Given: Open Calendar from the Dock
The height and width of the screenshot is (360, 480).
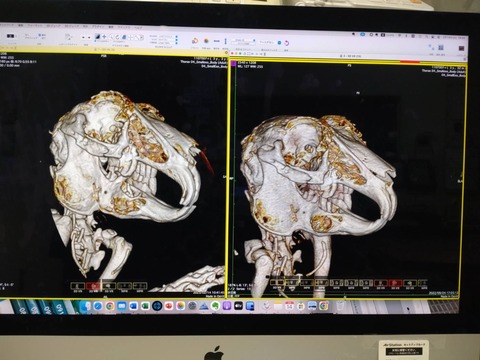Looking at the screenshot, I should pyautogui.click(x=289, y=306).
